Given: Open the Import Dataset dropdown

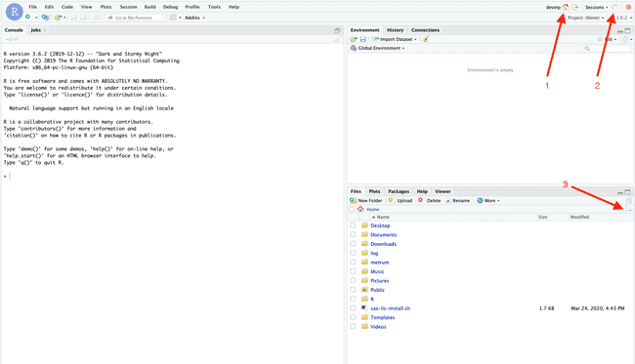Looking at the screenshot, I should point(395,39).
